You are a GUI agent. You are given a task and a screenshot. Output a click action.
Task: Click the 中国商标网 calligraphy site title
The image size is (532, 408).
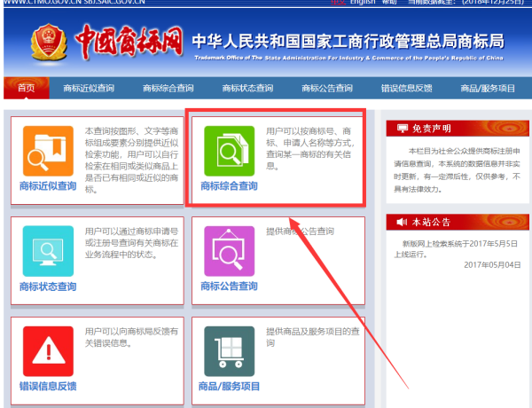(x=129, y=42)
